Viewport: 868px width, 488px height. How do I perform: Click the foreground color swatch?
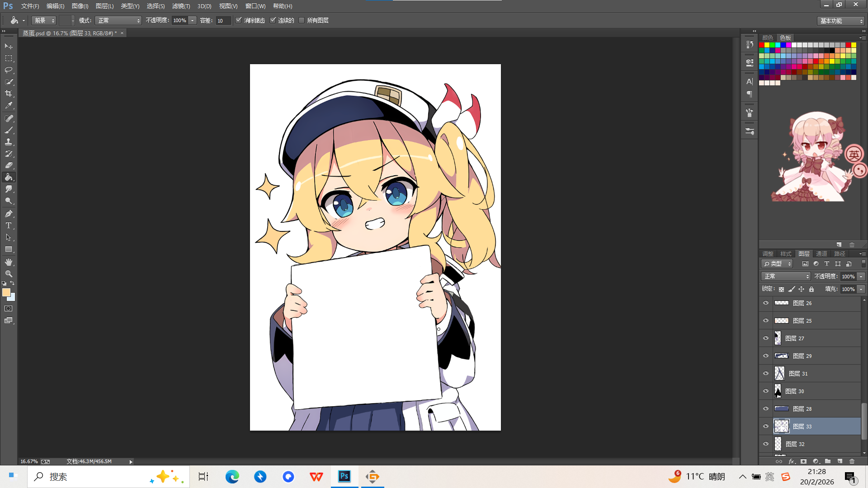[x=6, y=293]
